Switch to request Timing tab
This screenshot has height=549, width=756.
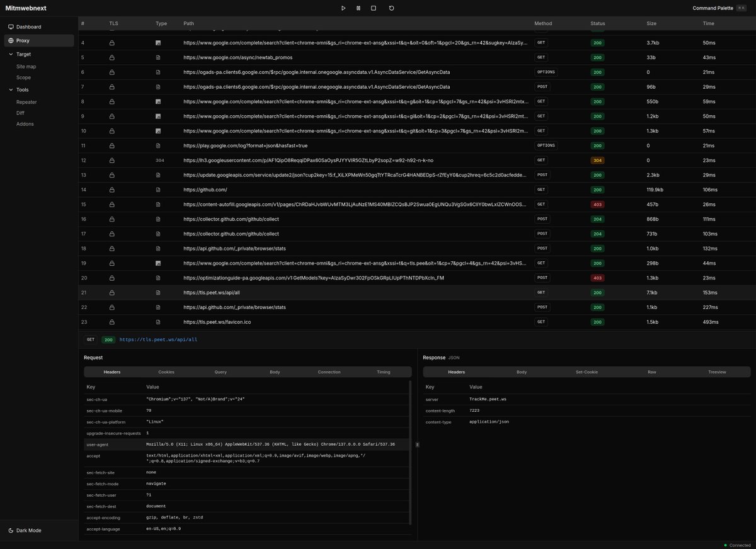coord(383,372)
